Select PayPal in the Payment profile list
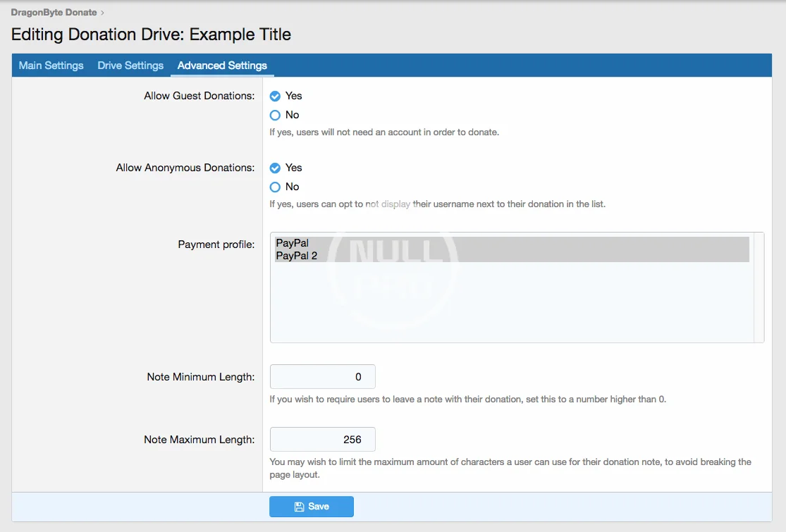 (293, 243)
